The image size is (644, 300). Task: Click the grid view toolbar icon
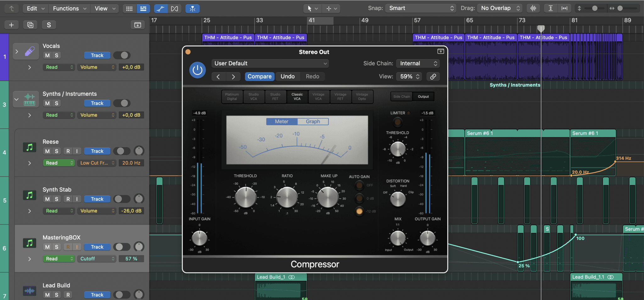tap(129, 8)
